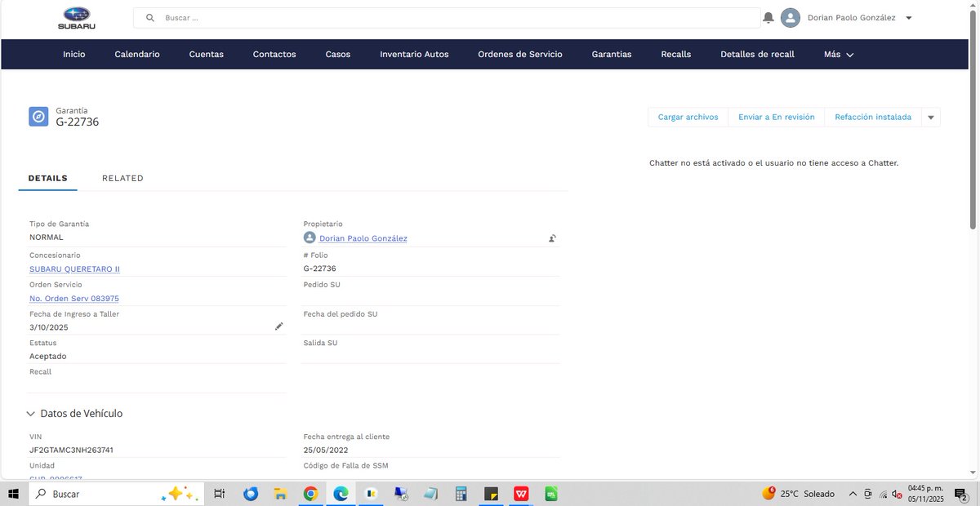Click the Windows taskbar Buscar search box
980x506 pixels.
114,494
